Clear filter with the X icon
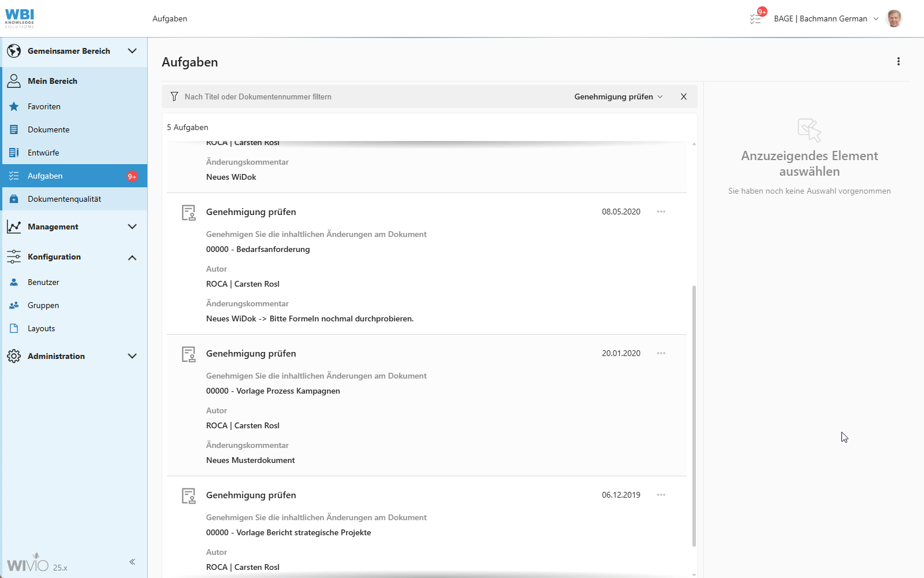Viewport: 924px width, 578px height. click(683, 97)
